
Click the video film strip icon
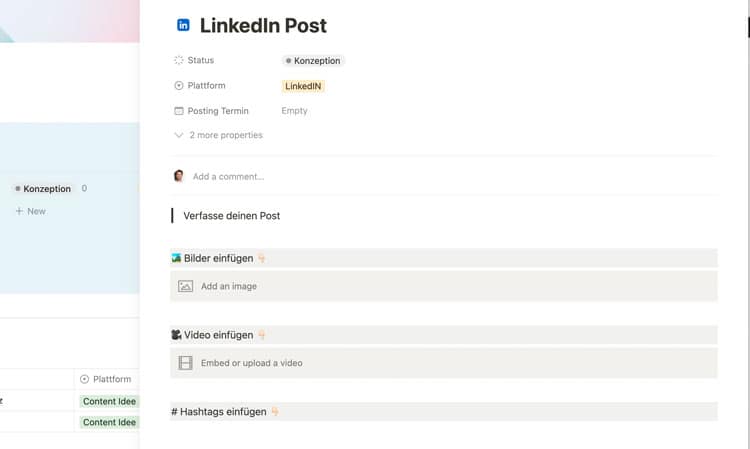[185, 363]
